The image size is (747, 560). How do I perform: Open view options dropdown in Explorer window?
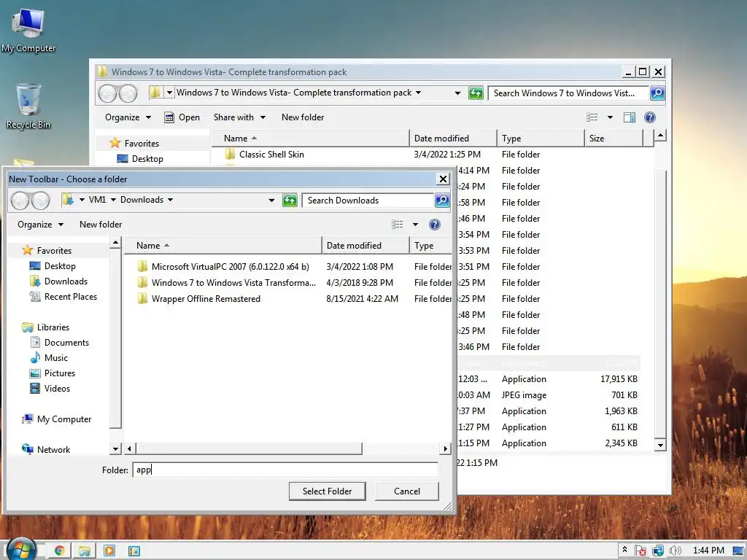[610, 117]
